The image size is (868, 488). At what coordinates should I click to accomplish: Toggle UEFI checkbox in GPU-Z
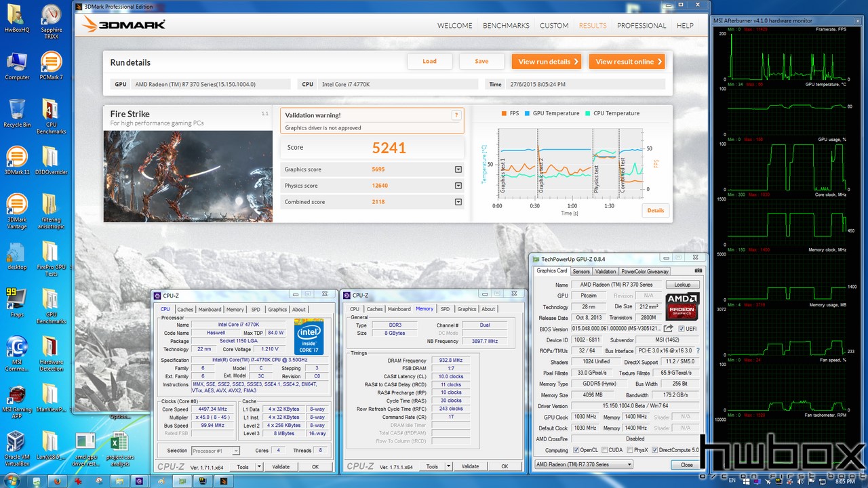(682, 329)
